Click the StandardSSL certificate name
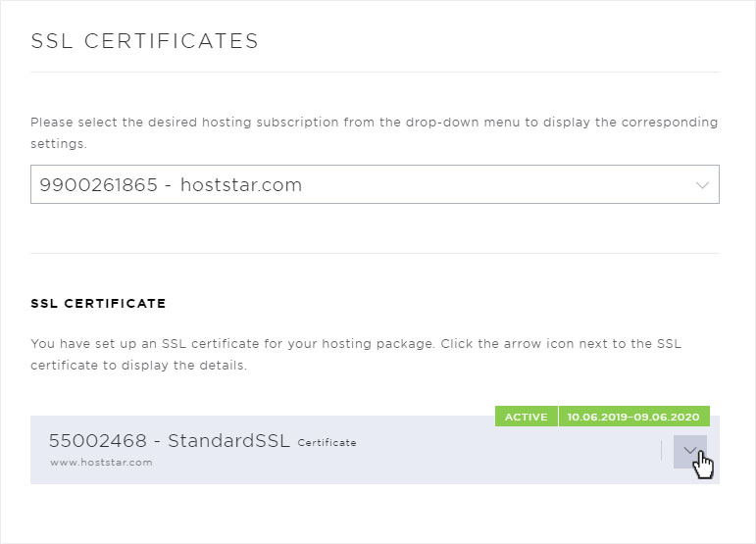 tap(228, 441)
